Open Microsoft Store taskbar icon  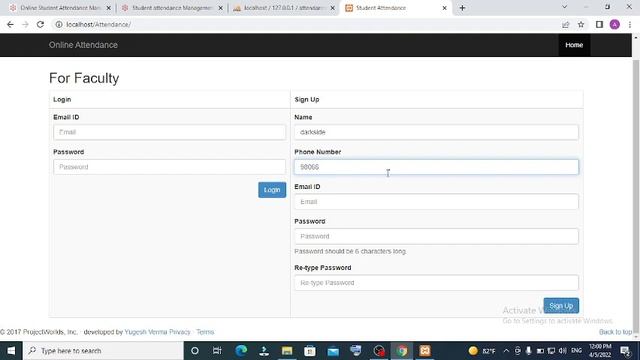click(x=310, y=351)
